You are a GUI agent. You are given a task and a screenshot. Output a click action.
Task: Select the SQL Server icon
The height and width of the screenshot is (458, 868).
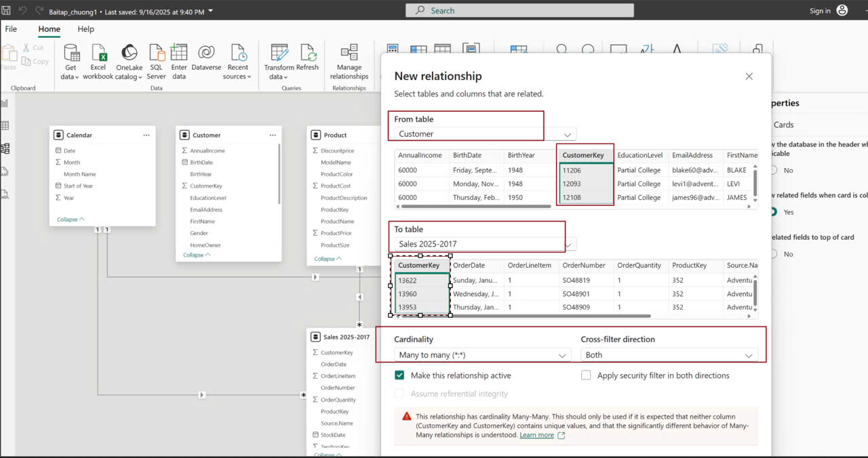(x=157, y=54)
